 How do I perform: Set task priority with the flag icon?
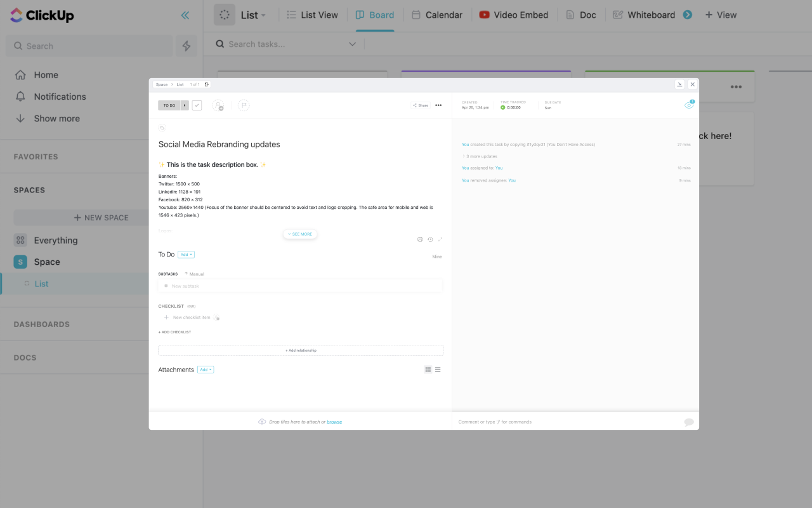[244, 105]
